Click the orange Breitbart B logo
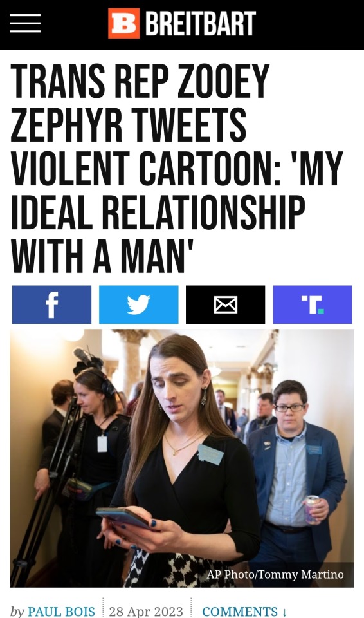The image size is (364, 618). coord(123,23)
